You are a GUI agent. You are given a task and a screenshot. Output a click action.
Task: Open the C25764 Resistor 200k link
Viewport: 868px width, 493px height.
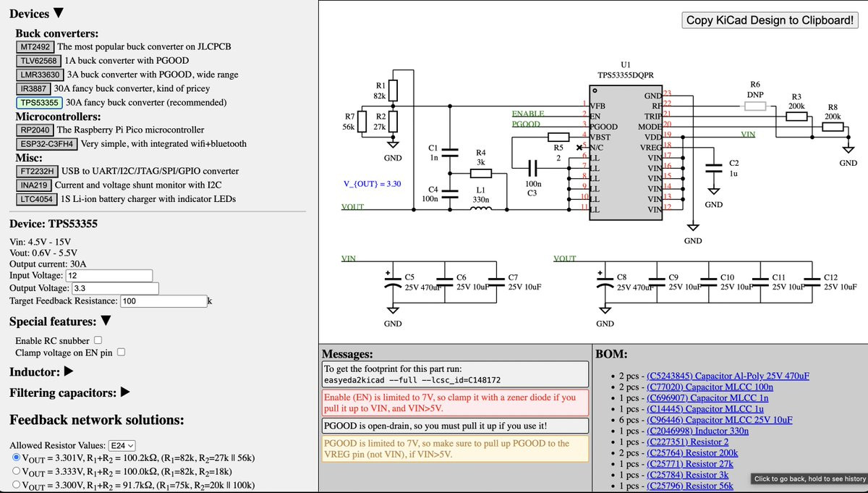[x=691, y=452]
